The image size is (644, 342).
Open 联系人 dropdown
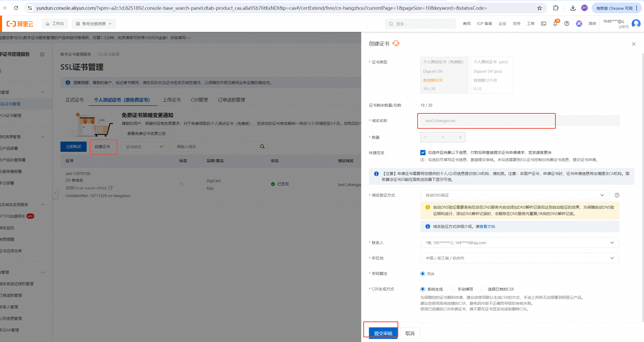click(x=520, y=243)
